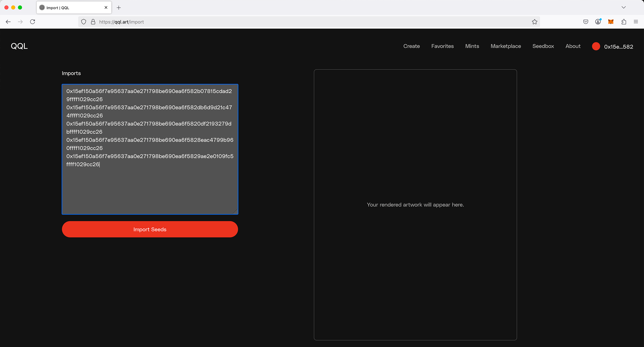Click the textarea resize handle
Viewport: 644px width, 347px height.
[235, 212]
